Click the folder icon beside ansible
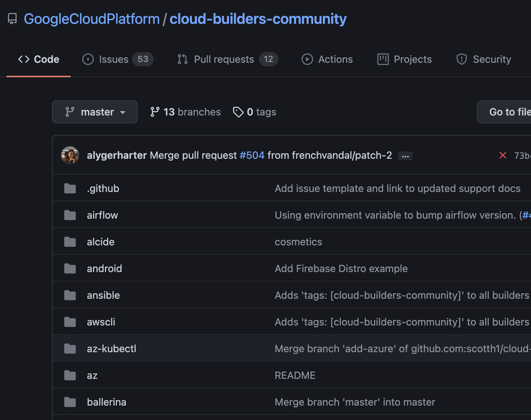The height and width of the screenshot is (420, 531). (70, 295)
